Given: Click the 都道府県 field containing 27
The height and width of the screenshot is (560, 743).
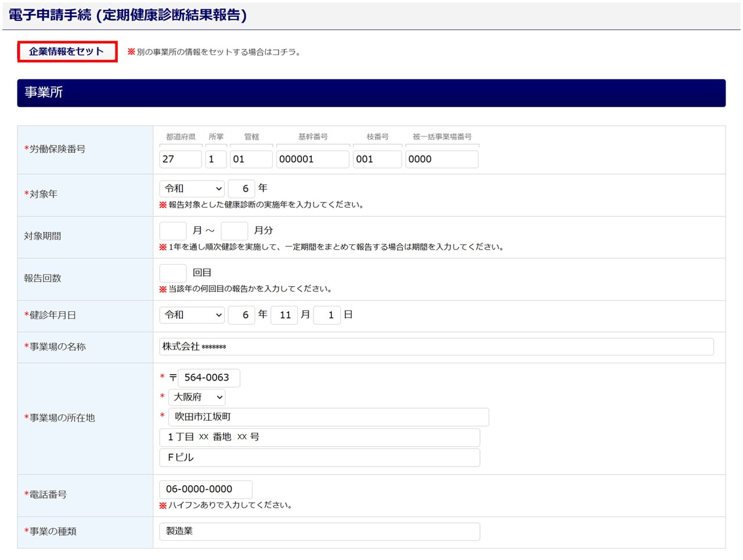Looking at the screenshot, I should [x=180, y=160].
